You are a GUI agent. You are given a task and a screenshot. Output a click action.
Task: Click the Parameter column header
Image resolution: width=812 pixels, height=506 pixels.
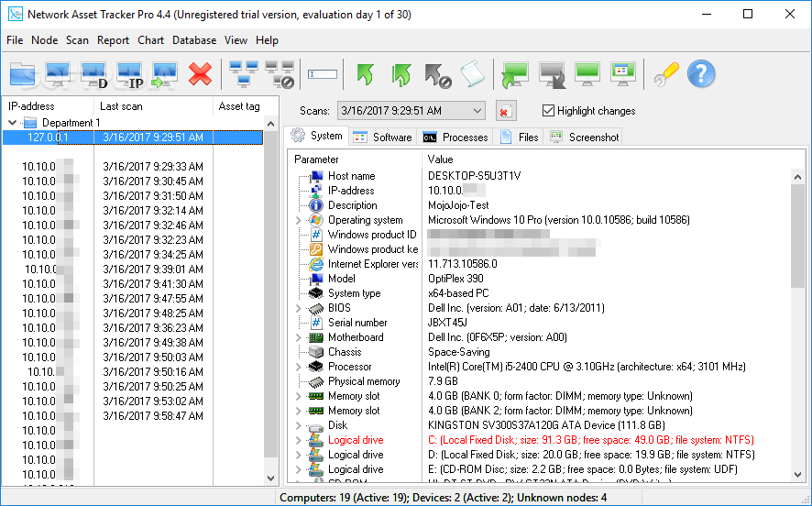click(355, 159)
